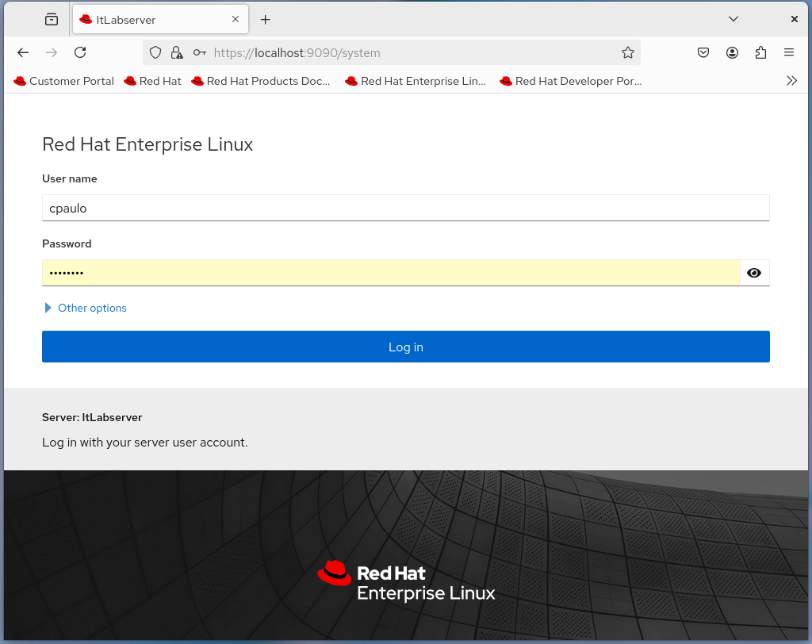The width and height of the screenshot is (812, 644).
Task: Focus the Password input field
Action: (390, 273)
